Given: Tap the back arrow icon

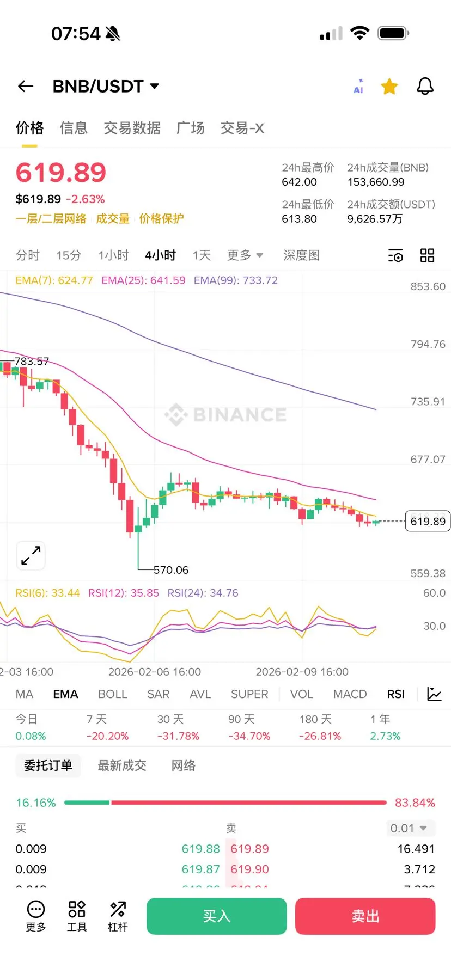Looking at the screenshot, I should (26, 86).
